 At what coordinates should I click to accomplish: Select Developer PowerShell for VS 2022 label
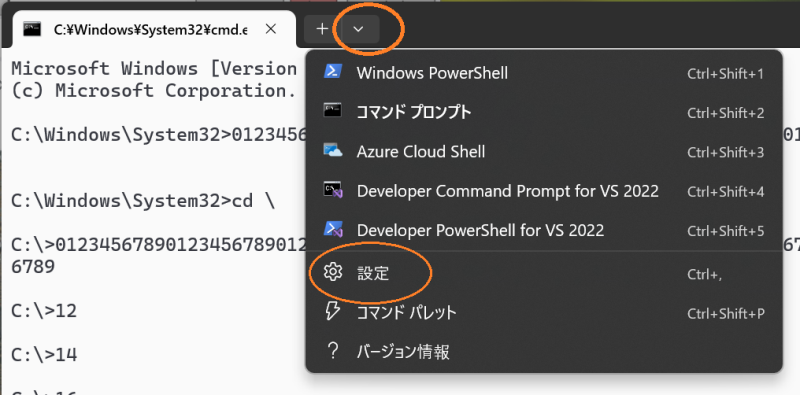click(x=480, y=230)
